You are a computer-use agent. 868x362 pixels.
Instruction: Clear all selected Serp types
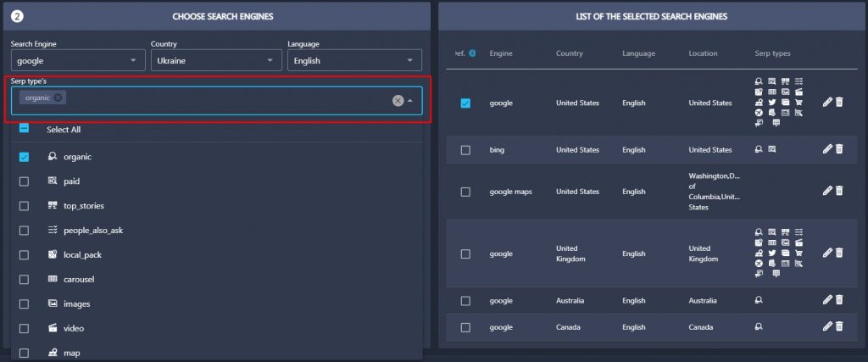[398, 101]
